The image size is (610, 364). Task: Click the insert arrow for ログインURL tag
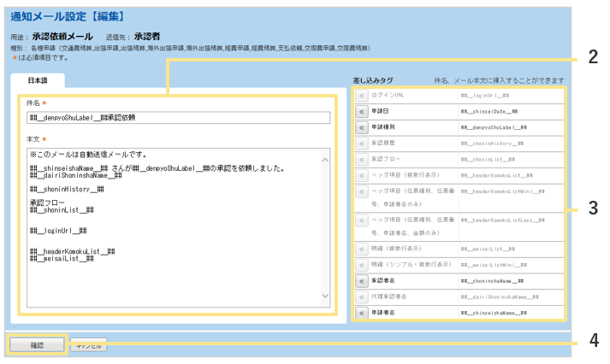[x=361, y=95]
